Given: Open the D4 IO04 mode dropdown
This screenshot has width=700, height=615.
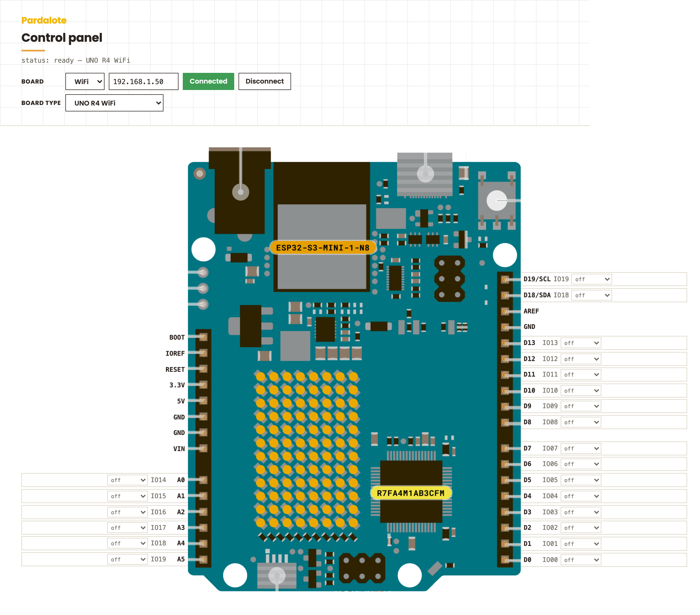Looking at the screenshot, I should [x=581, y=496].
